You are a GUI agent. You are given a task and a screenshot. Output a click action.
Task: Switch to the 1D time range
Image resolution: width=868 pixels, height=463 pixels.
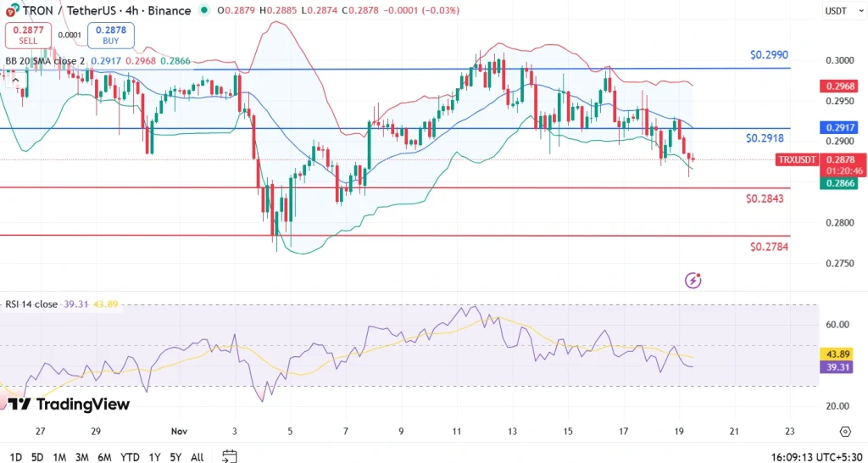pos(14,457)
